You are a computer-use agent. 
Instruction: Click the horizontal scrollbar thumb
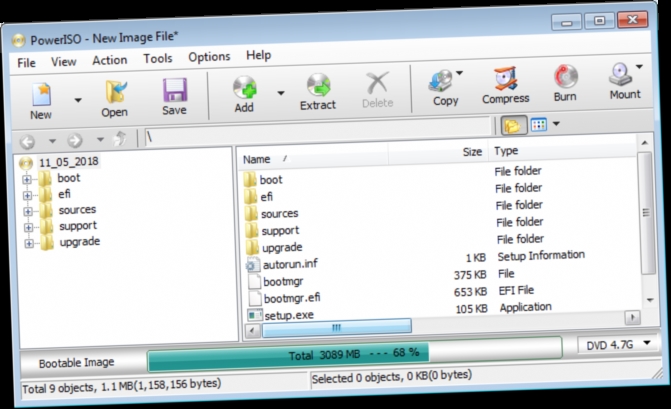click(x=337, y=327)
